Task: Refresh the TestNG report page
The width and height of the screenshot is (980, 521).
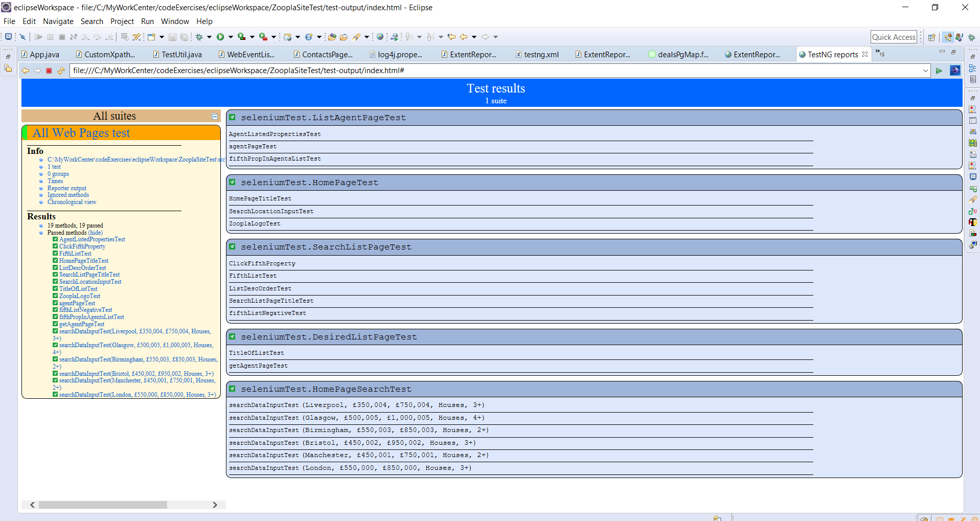Action: click(60, 71)
